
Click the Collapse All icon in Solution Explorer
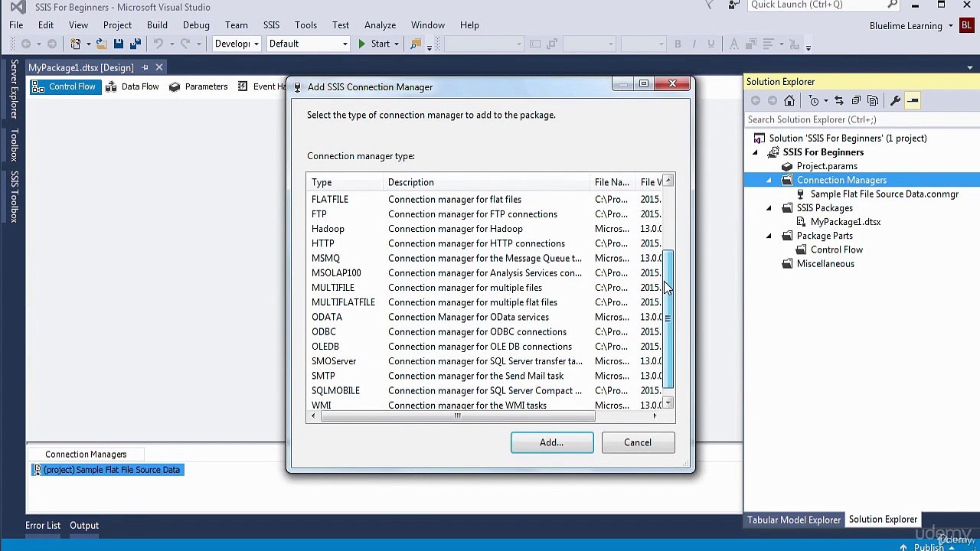tap(856, 100)
